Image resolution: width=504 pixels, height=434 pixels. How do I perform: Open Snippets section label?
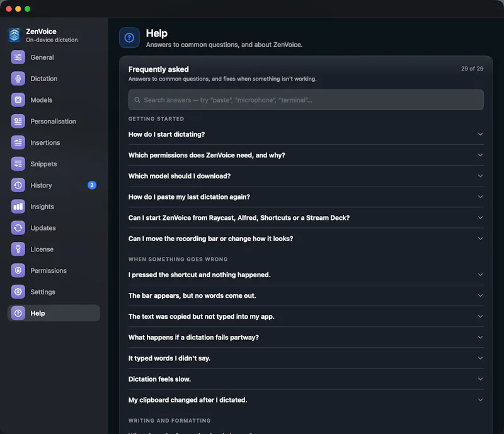(43, 164)
